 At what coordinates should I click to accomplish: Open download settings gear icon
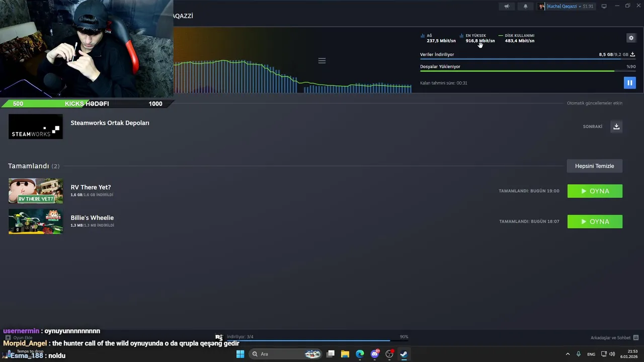pos(631,38)
